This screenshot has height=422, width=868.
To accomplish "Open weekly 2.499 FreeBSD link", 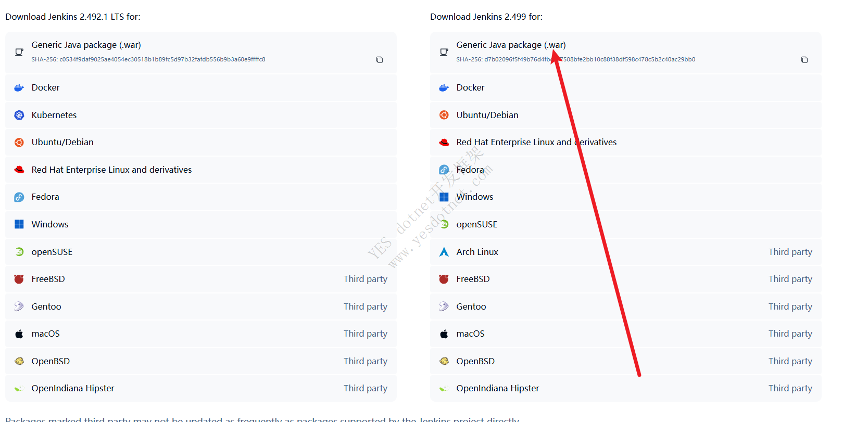I will tap(626, 279).
